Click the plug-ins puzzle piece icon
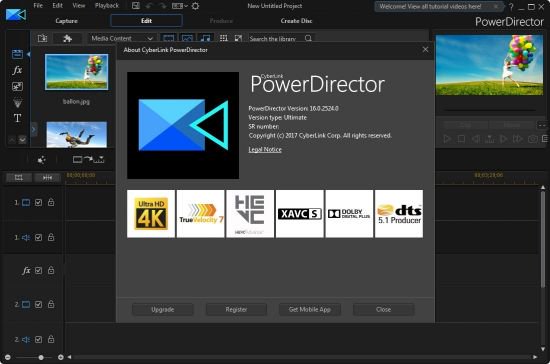 point(67,38)
